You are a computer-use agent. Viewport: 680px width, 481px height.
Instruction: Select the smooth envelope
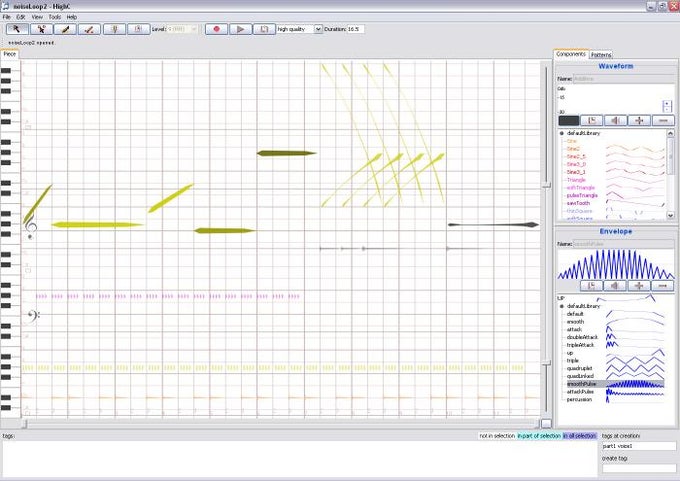[x=575, y=322]
